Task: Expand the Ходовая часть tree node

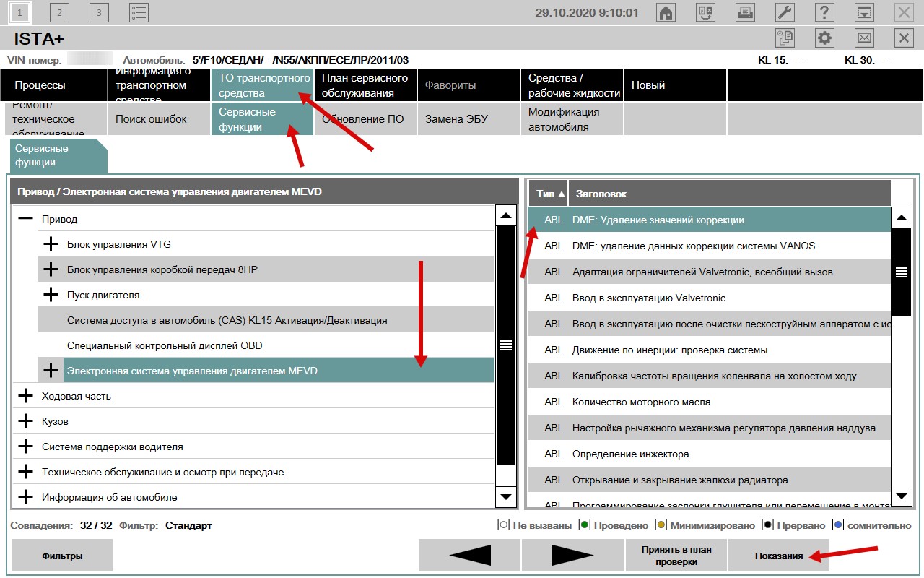Action: 25,396
